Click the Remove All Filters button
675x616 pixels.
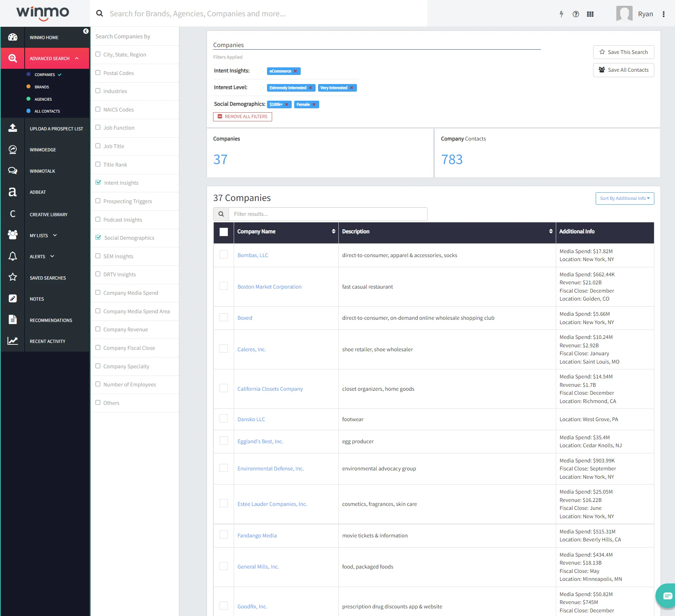click(242, 117)
